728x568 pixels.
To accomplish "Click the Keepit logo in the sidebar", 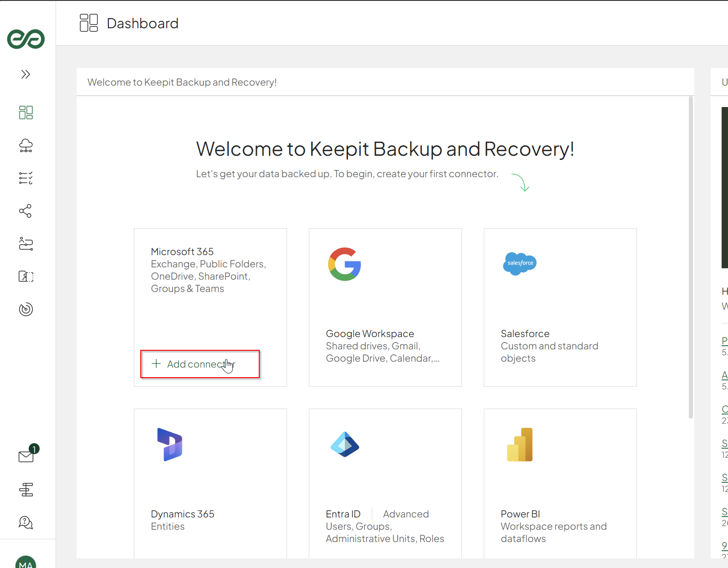I will point(26,39).
